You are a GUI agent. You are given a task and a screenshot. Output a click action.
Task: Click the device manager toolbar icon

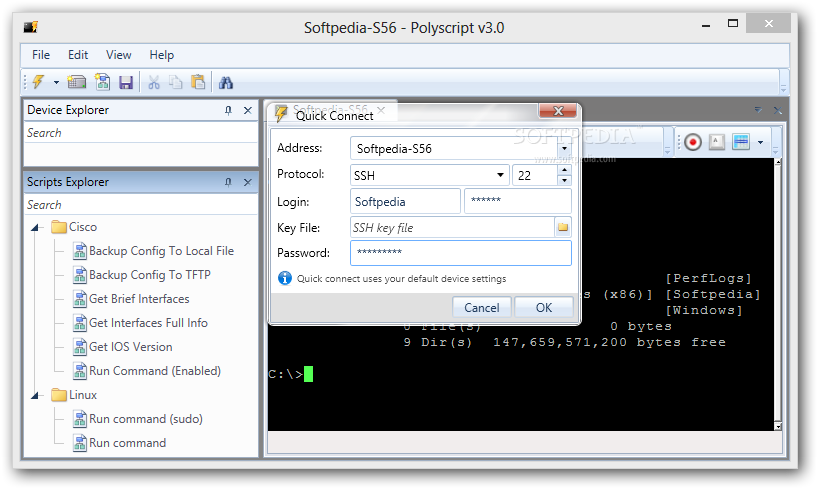(77, 82)
